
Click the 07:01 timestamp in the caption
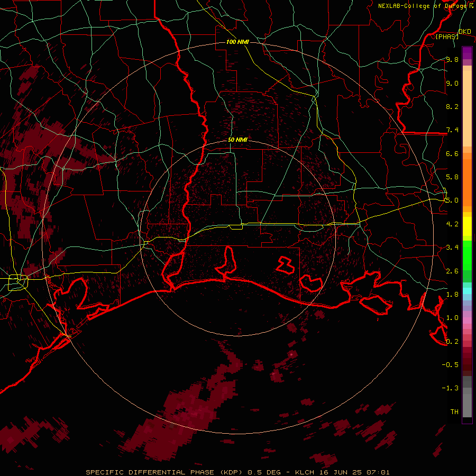point(378,472)
